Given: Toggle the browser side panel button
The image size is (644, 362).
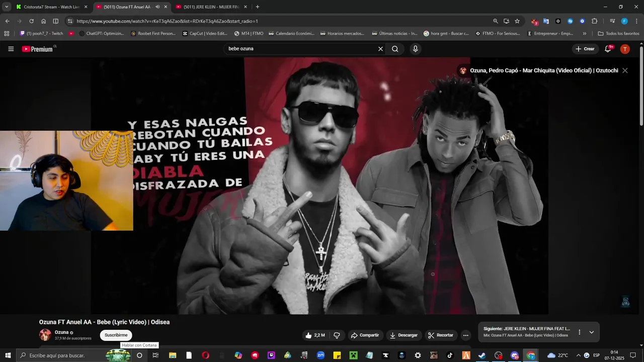Looking at the screenshot, I should (x=55, y=21).
